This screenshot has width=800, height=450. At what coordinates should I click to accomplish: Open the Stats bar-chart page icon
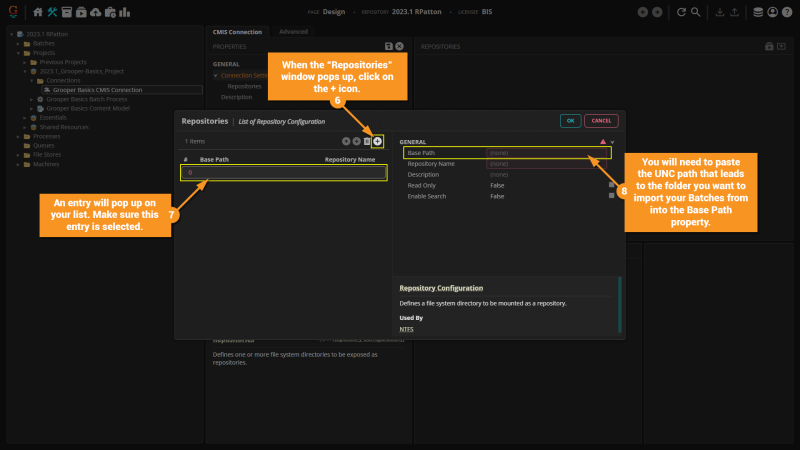[x=124, y=12]
